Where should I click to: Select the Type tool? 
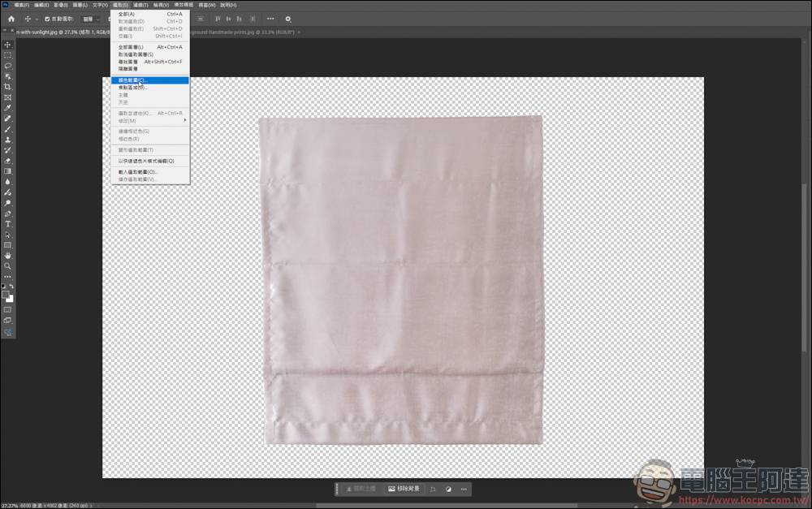pyautogui.click(x=7, y=224)
